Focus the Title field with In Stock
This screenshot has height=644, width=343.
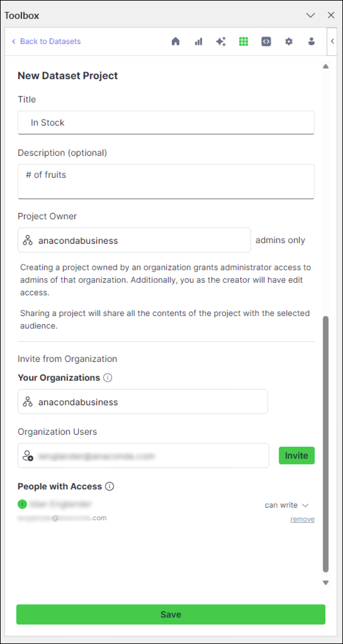166,123
